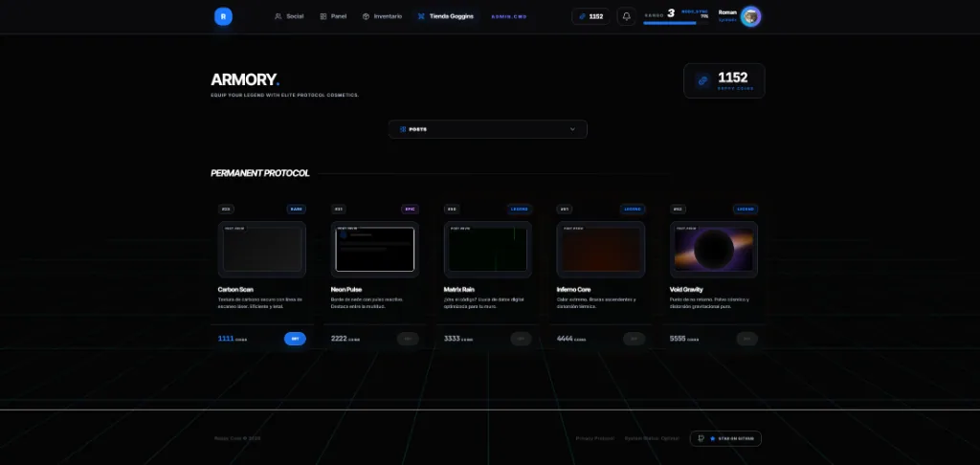Open Roman's profile avatar

coord(750,16)
